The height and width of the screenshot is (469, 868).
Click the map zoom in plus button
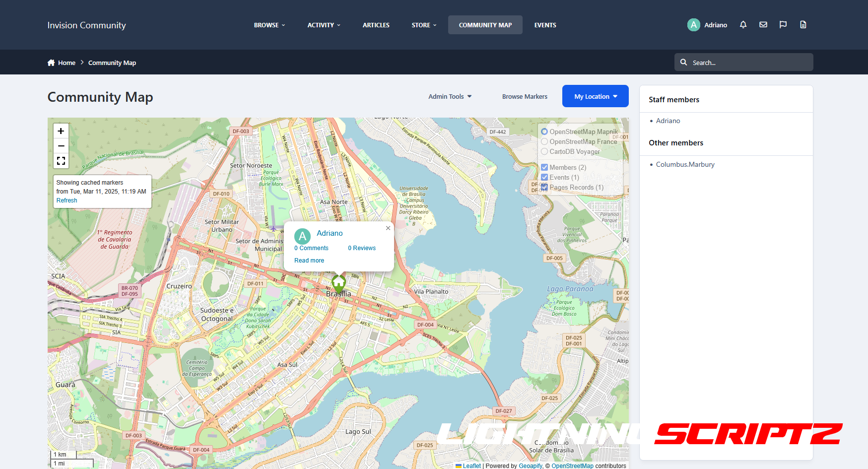(x=61, y=131)
